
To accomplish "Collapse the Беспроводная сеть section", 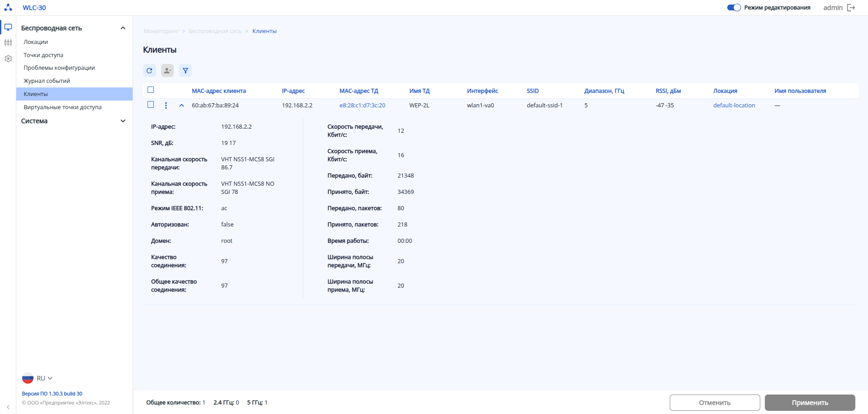I will pyautogui.click(x=123, y=28).
